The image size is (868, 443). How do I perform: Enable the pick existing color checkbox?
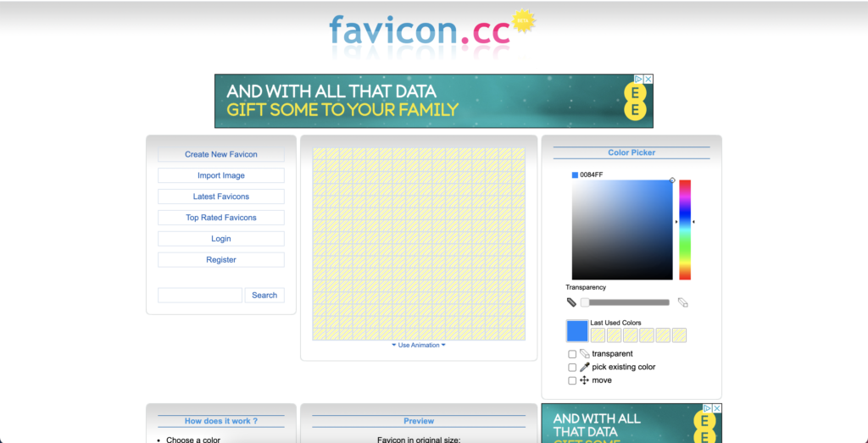(x=572, y=368)
